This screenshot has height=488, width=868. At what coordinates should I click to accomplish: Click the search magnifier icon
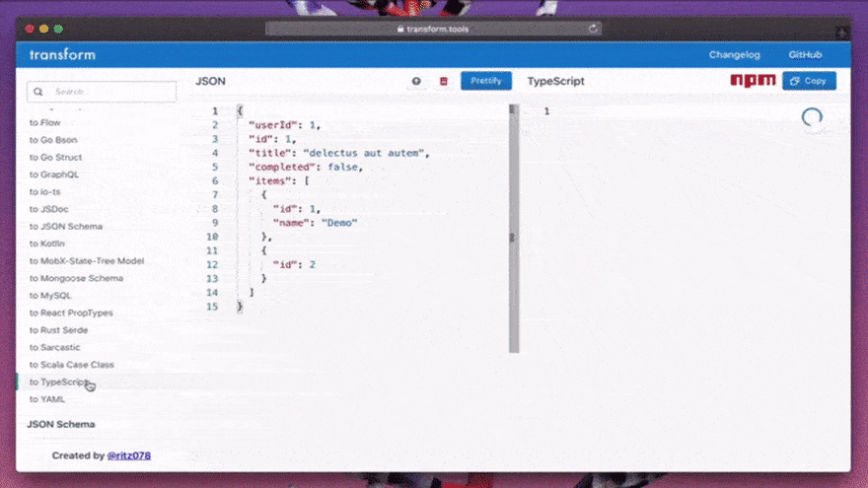point(38,92)
